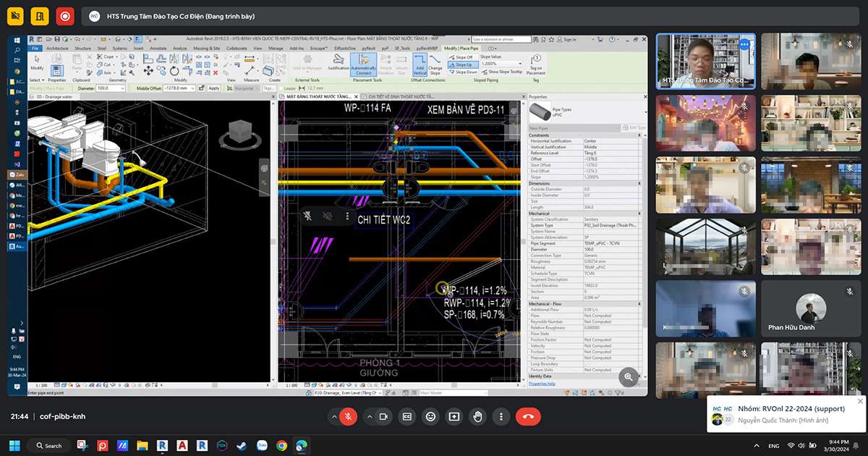The image size is (868, 456).
Task: Click the Offset tool in Modify panel
Action: [x=161, y=60]
